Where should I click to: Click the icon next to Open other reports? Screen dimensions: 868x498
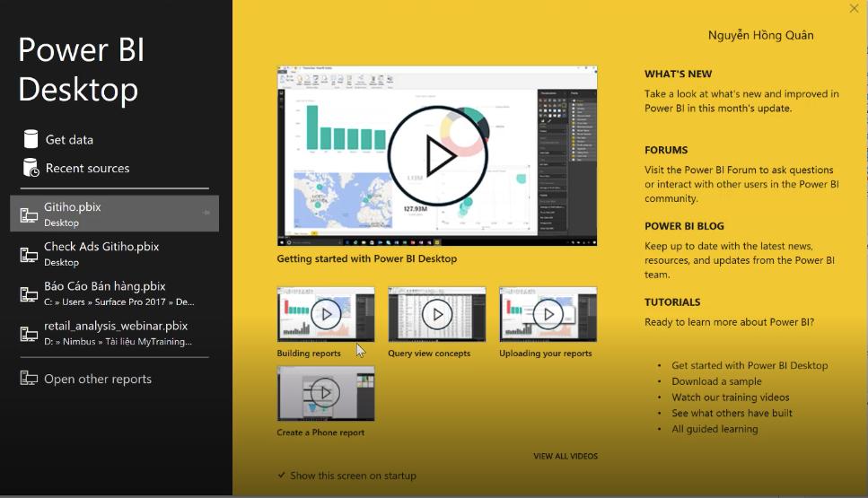point(29,378)
